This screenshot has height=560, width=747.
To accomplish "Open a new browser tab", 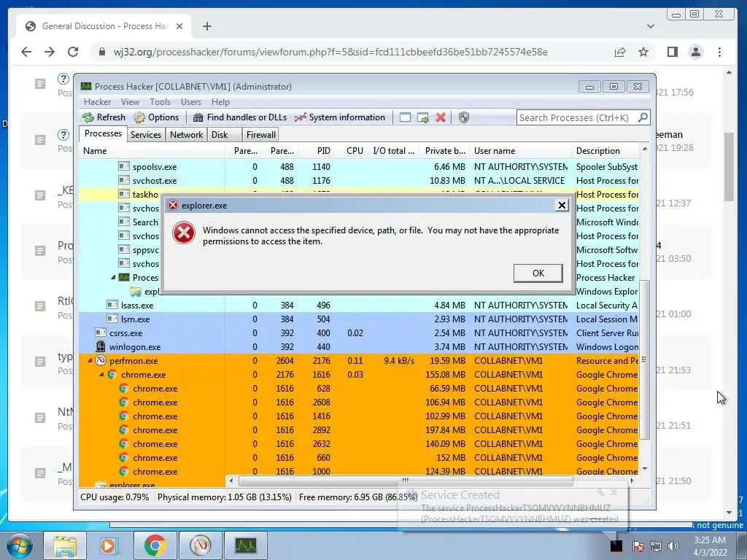I will pos(206,26).
